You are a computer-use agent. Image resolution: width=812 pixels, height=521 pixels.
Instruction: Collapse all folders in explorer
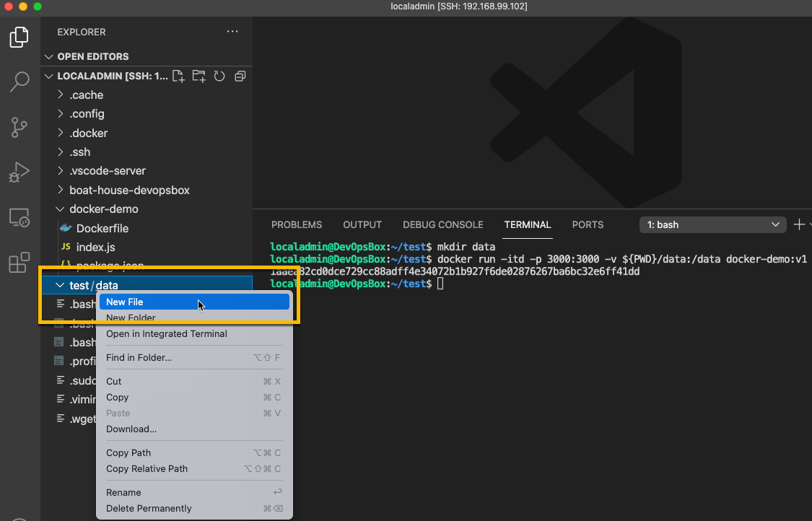(x=240, y=76)
